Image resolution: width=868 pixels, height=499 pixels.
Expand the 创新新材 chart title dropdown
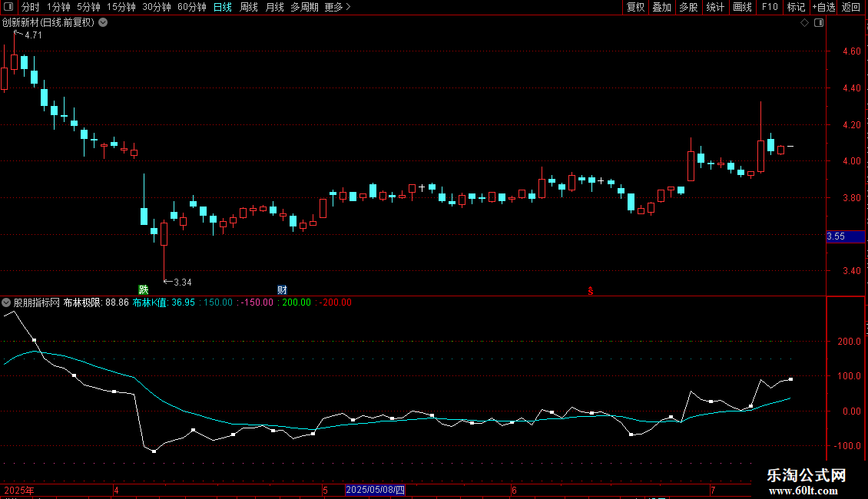[x=103, y=23]
